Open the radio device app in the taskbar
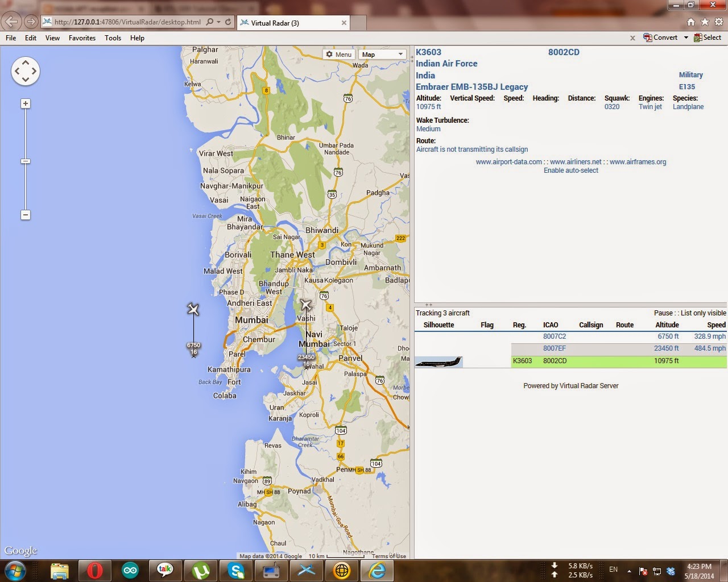728x582 pixels. (x=271, y=570)
